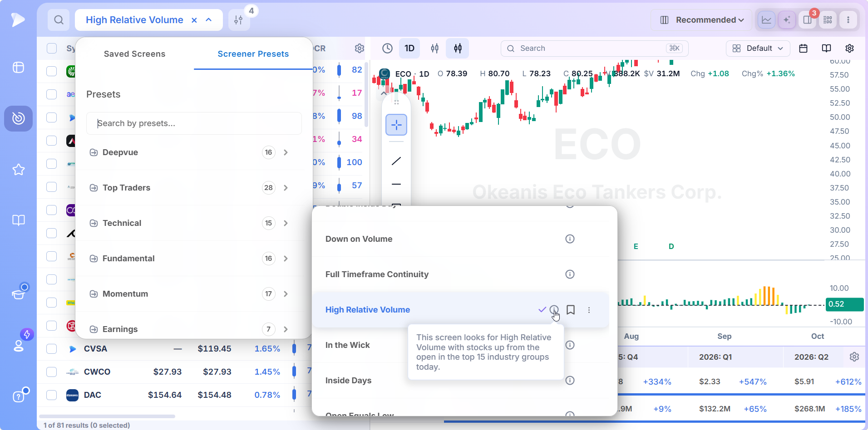Image resolution: width=868 pixels, height=430 pixels.
Task: Open the screener table column settings gear
Action: (360, 49)
